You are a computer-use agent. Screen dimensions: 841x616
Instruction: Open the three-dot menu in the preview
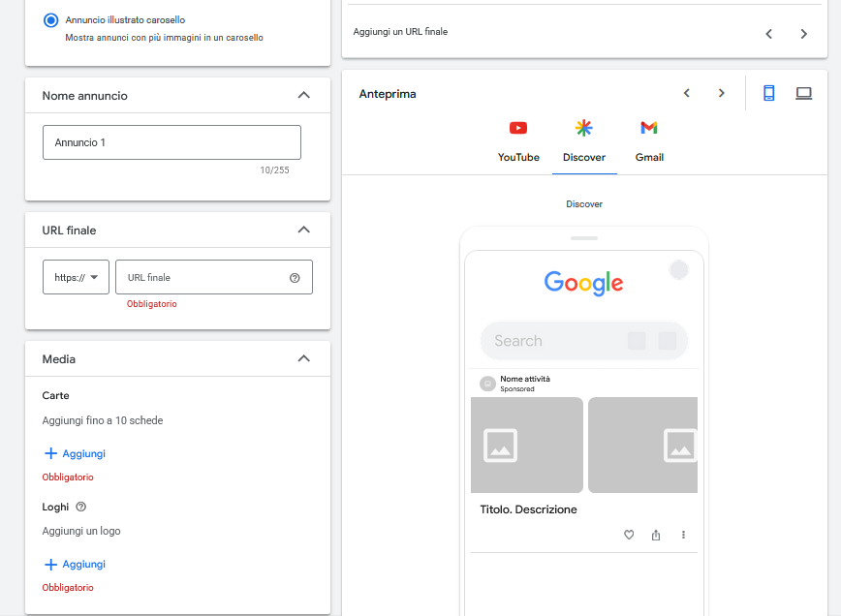click(x=683, y=535)
